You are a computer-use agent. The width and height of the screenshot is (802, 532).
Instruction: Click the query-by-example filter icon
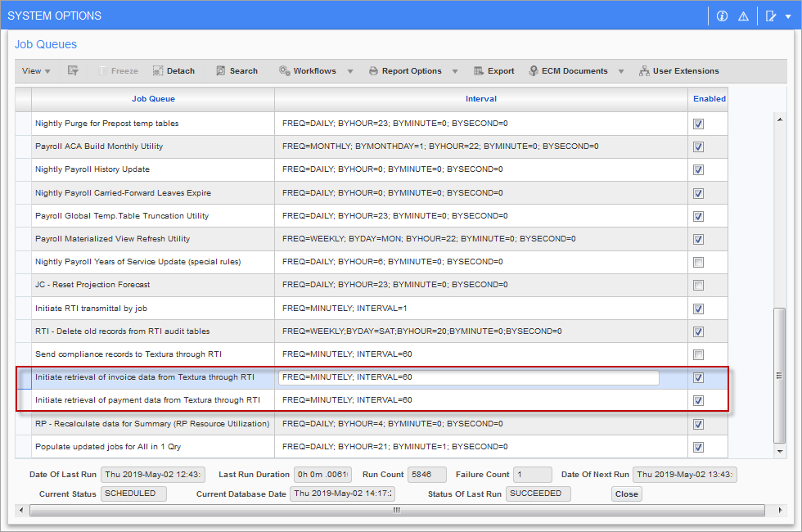coord(73,71)
